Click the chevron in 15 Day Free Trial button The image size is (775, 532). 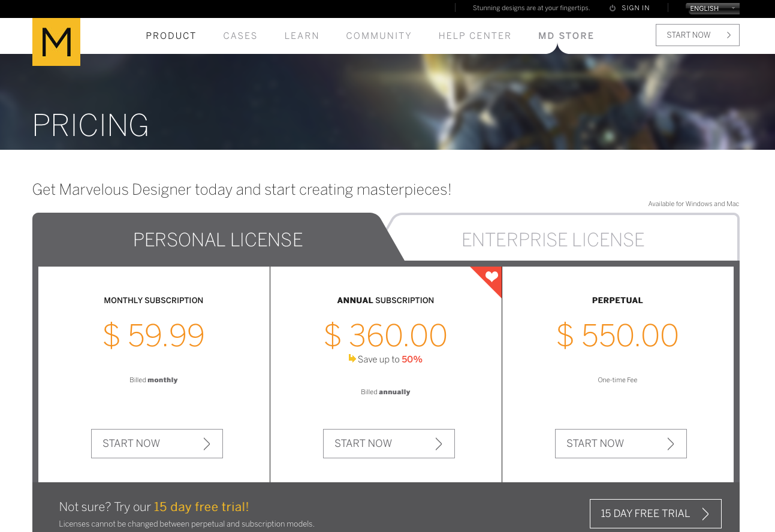click(x=705, y=514)
